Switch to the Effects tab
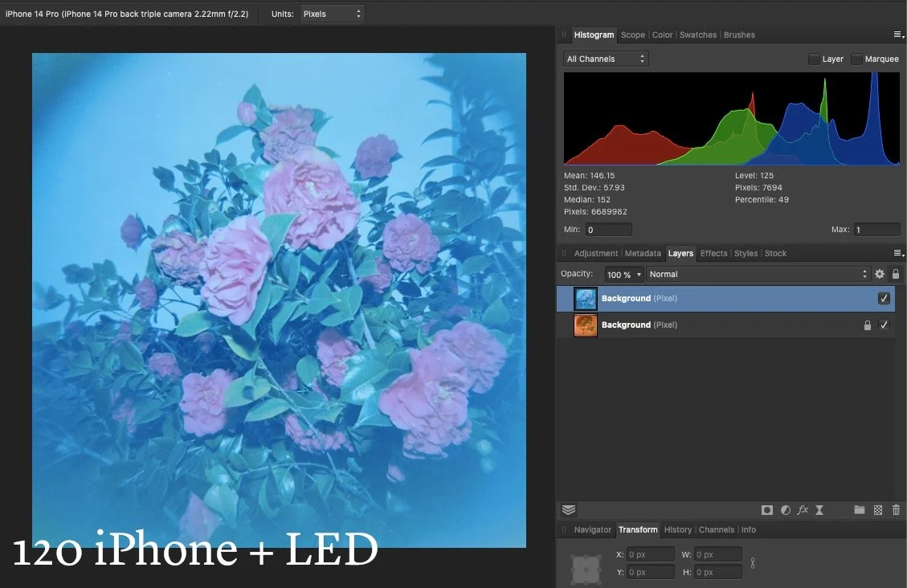The width and height of the screenshot is (907, 588). 714,253
